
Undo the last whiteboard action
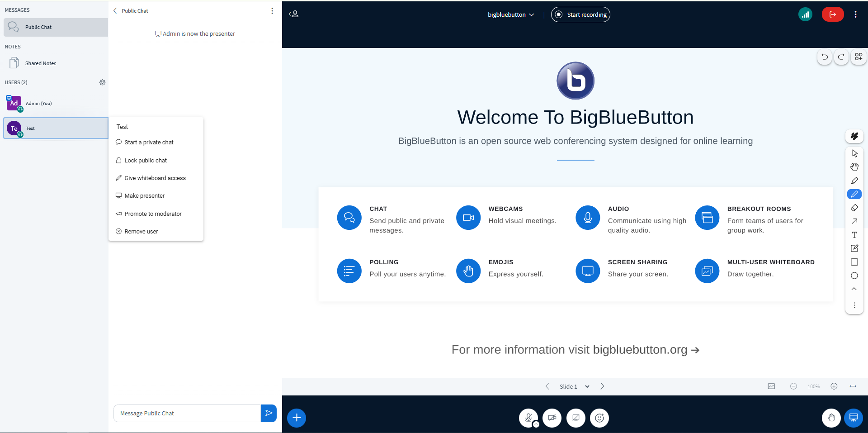pos(825,57)
